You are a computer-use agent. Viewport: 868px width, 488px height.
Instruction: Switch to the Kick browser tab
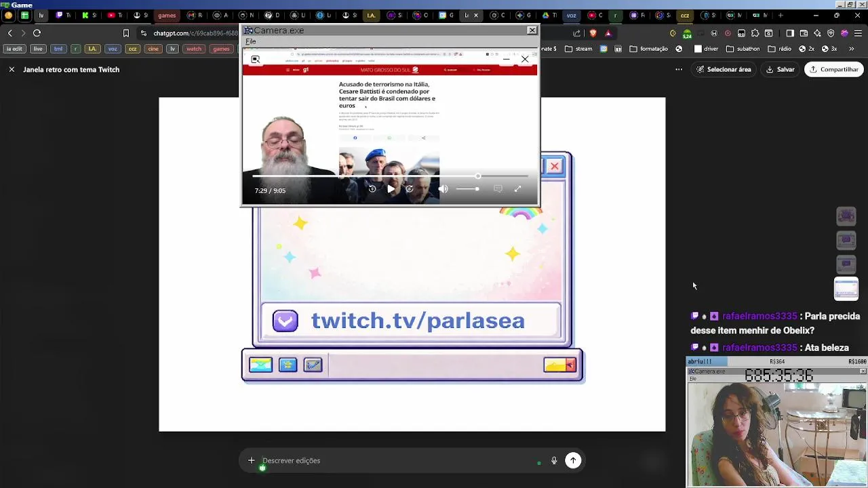click(88, 15)
